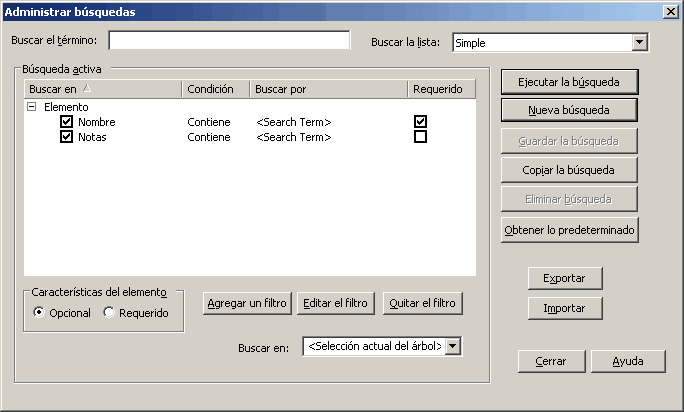Click Obtener lo predeterminado button

569,230
